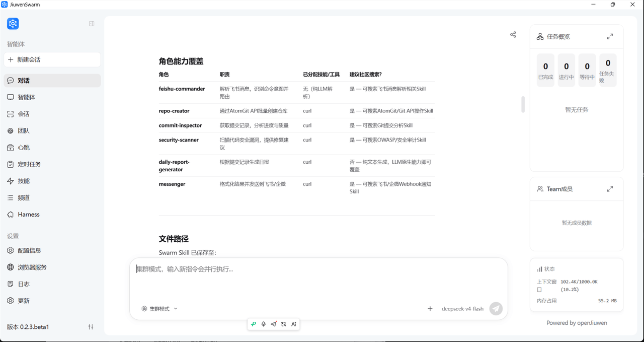
Task: Open the 日志 page
Action: 52,284
